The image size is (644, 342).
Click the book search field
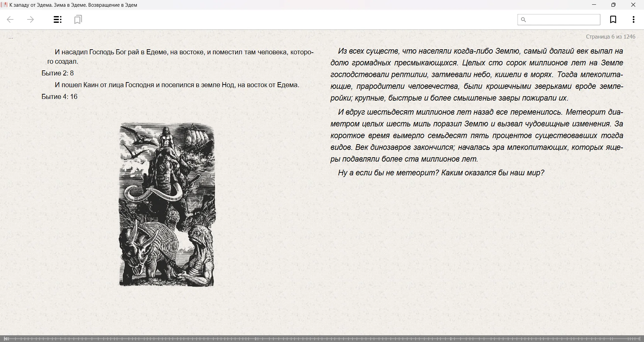(563, 20)
